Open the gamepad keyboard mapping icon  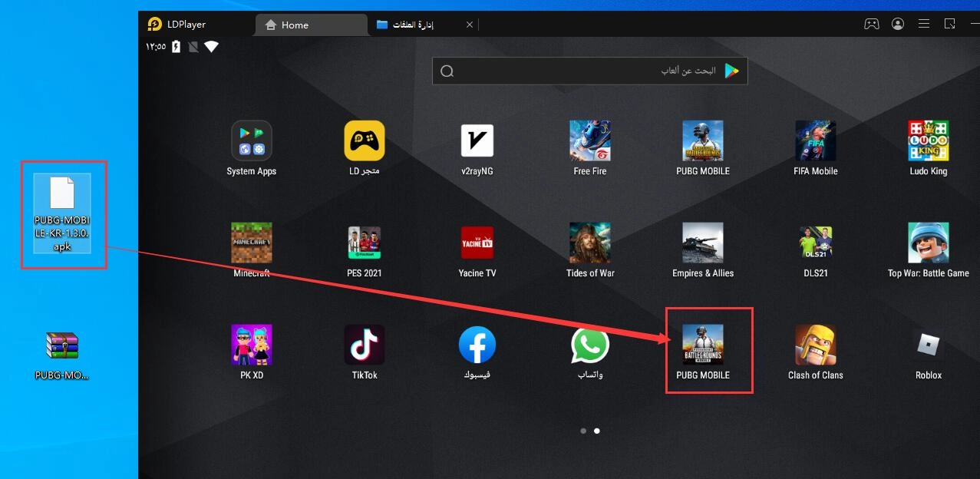tap(872, 24)
